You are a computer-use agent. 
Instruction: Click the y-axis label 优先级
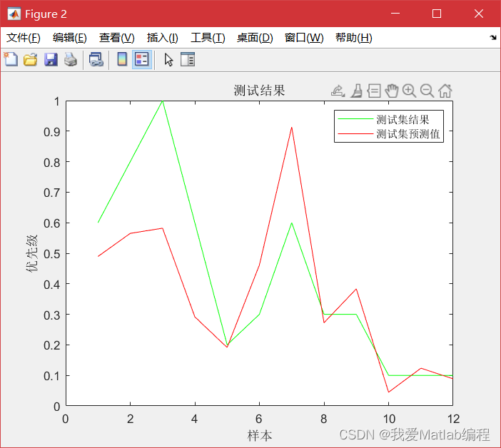pos(32,253)
